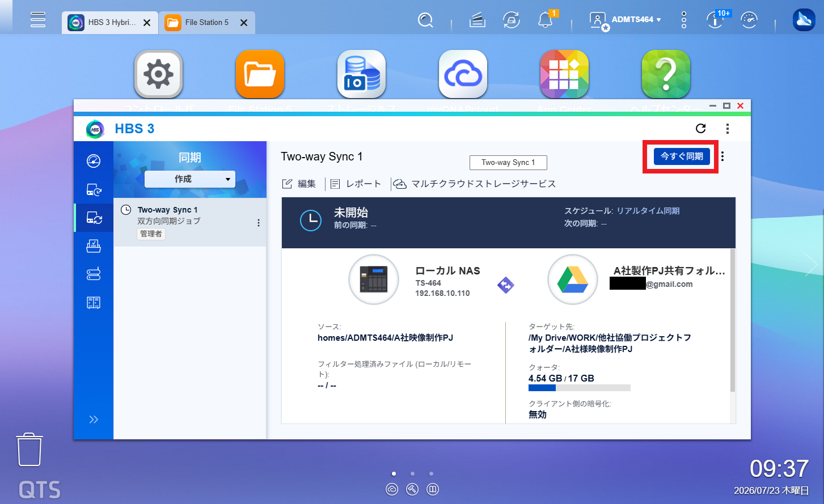This screenshot has width=824, height=504.
Task: Open マルチクラウドストレージサービス link
Action: tap(475, 184)
